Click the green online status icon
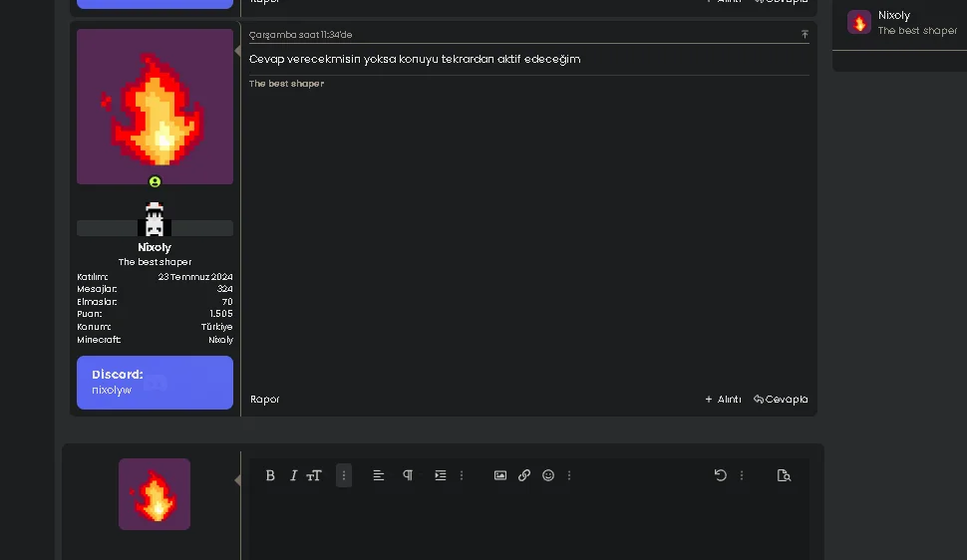This screenshot has width=967, height=560. click(155, 182)
